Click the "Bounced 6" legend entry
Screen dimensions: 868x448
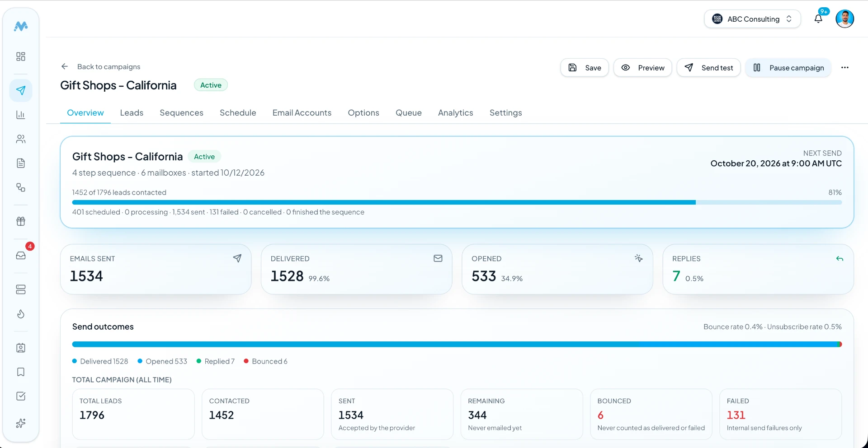266,361
